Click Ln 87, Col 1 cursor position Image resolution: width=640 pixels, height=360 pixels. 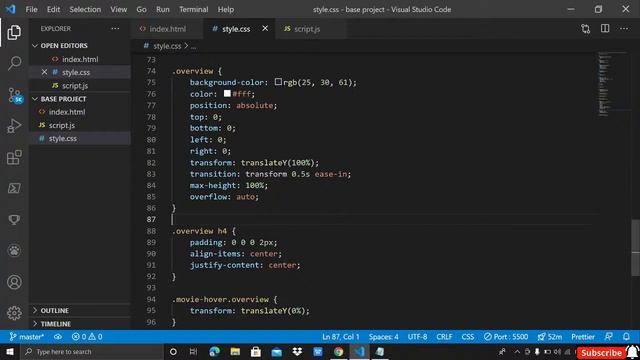tap(341, 337)
